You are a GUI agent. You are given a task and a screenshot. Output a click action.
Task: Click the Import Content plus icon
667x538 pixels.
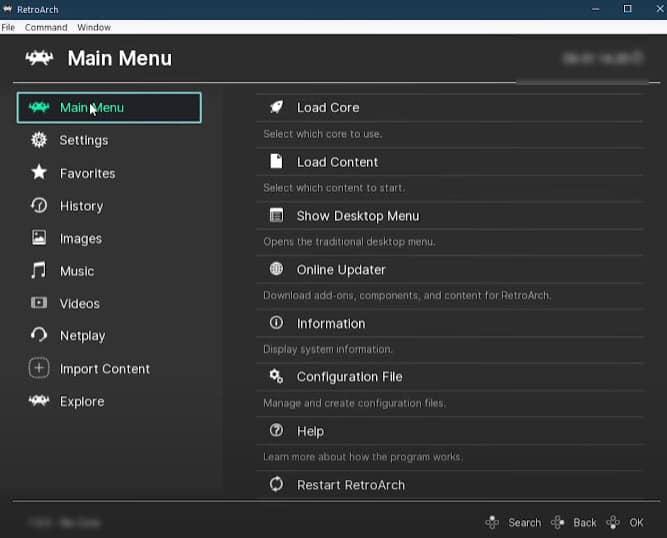[x=39, y=368]
